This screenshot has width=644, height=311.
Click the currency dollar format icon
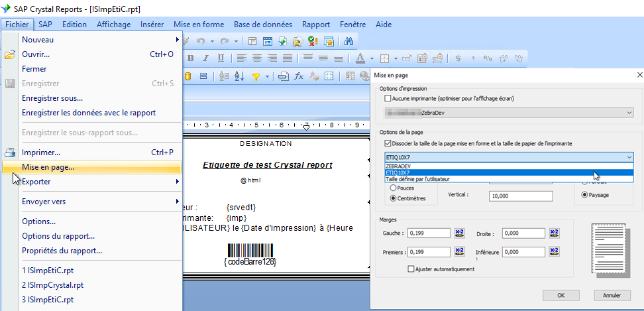coord(458,58)
